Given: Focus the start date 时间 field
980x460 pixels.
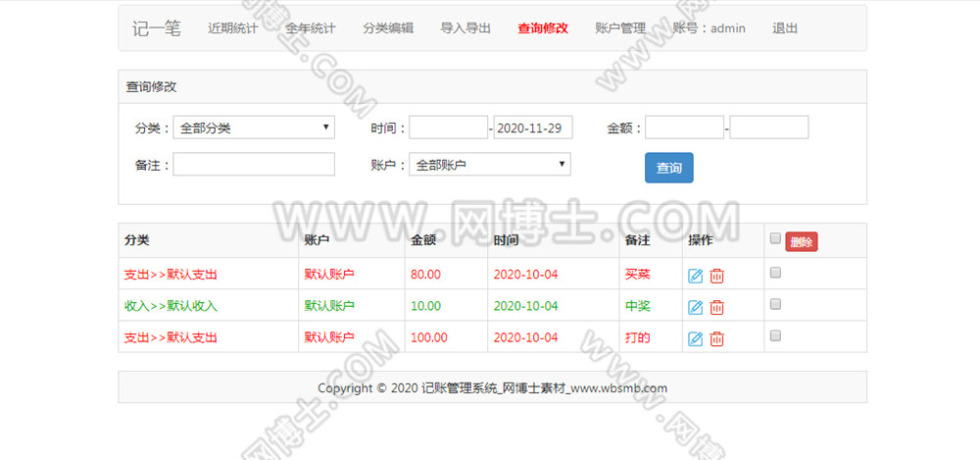Looking at the screenshot, I should [448, 128].
